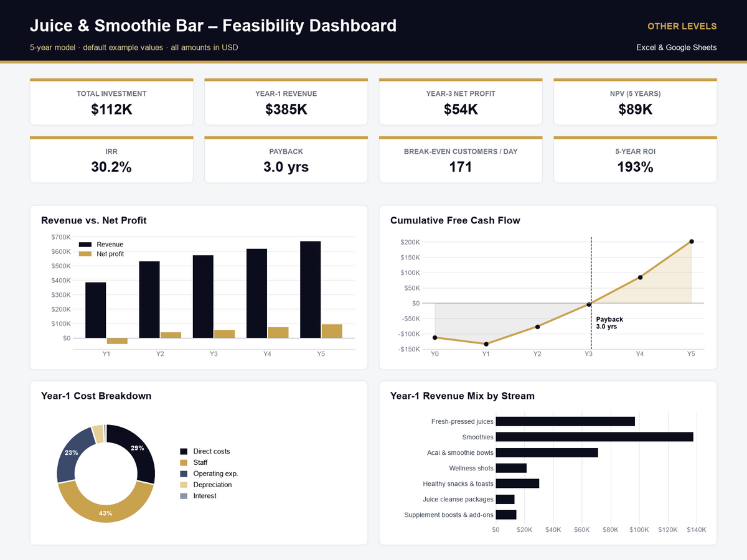
Task: Click the $700K axis label
Action: 61,237
